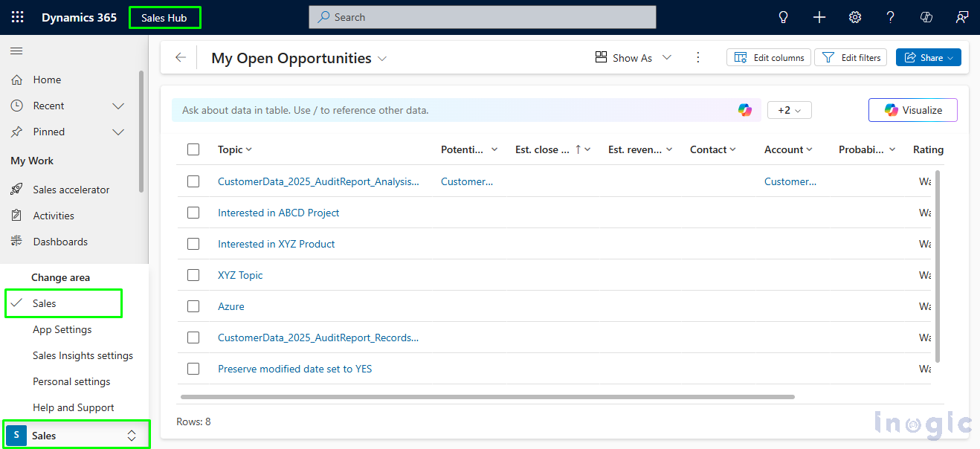980x449 pixels.
Task: Open Preserve modified date set to YES record
Action: (x=294, y=369)
